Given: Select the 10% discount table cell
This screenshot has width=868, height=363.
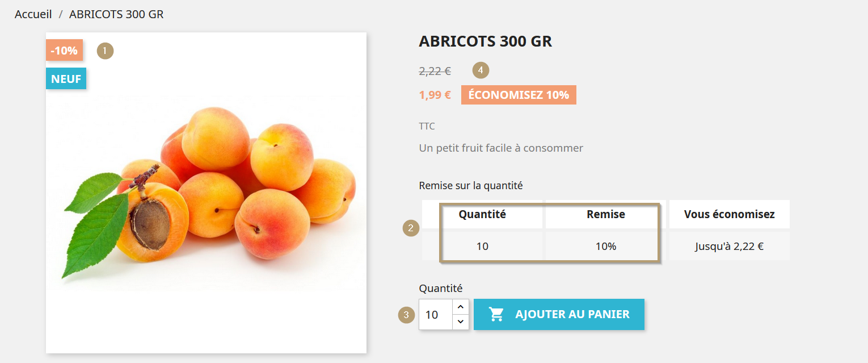Looking at the screenshot, I should [606, 246].
